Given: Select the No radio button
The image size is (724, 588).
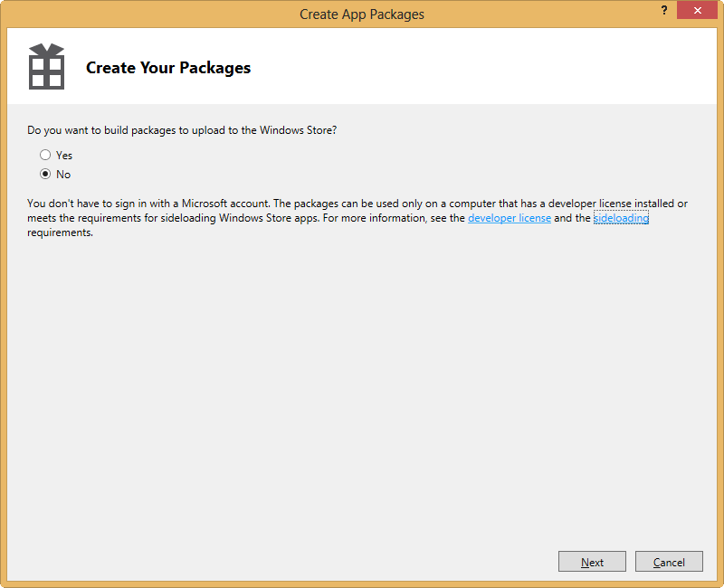Looking at the screenshot, I should 45,174.
